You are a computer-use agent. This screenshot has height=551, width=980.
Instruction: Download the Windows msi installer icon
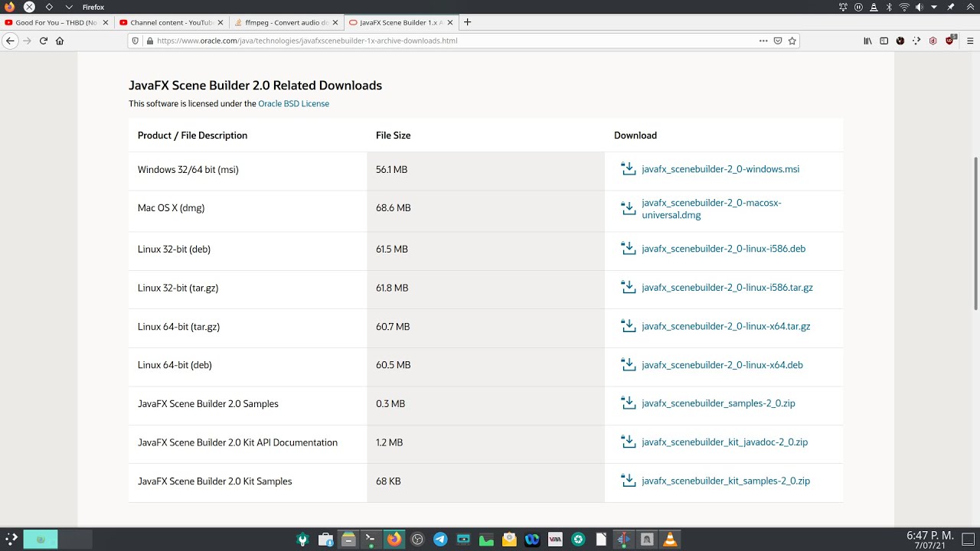click(629, 169)
